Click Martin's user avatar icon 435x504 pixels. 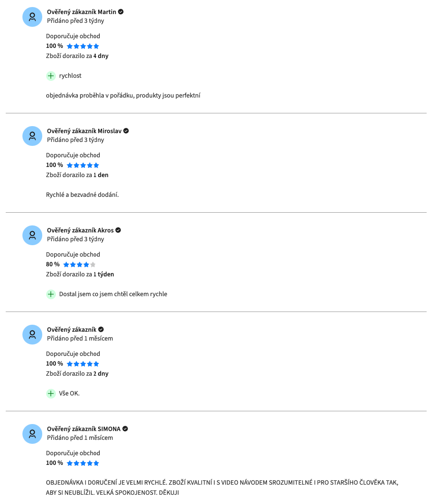pos(32,17)
